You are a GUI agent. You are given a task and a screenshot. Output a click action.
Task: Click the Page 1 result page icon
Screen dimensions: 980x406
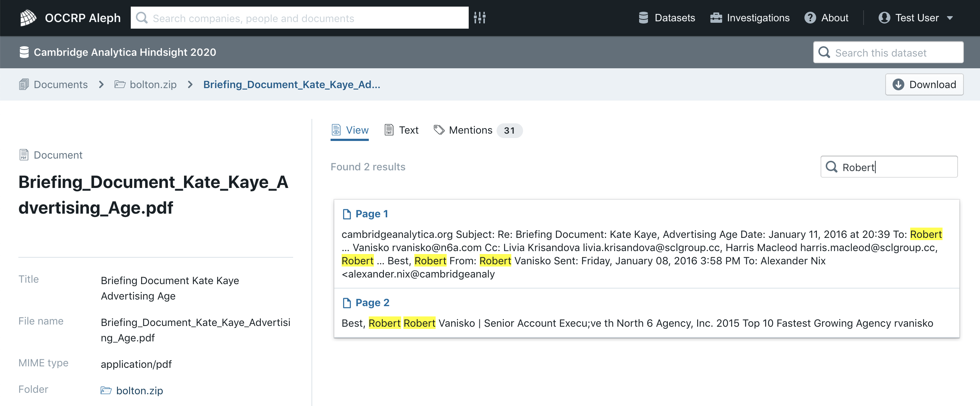(x=347, y=214)
